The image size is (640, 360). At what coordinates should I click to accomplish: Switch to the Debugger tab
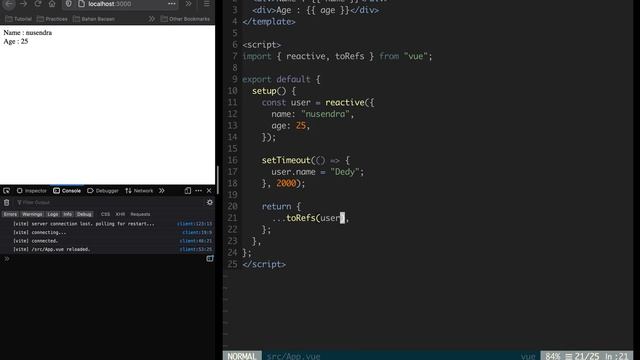103,191
